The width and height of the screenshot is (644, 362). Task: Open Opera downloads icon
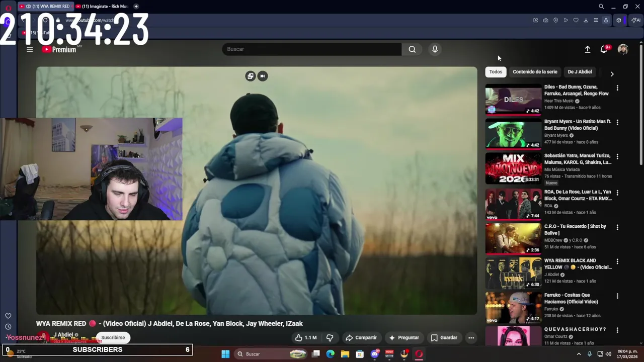coord(586,20)
